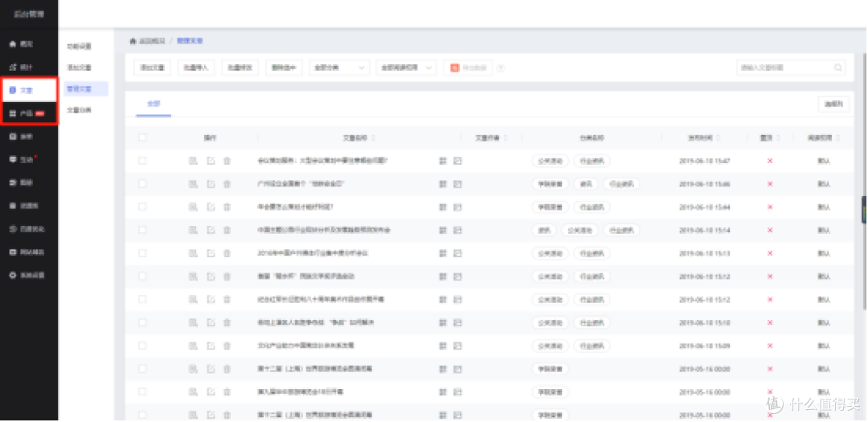Click the magnifier icon in search box

(x=838, y=68)
